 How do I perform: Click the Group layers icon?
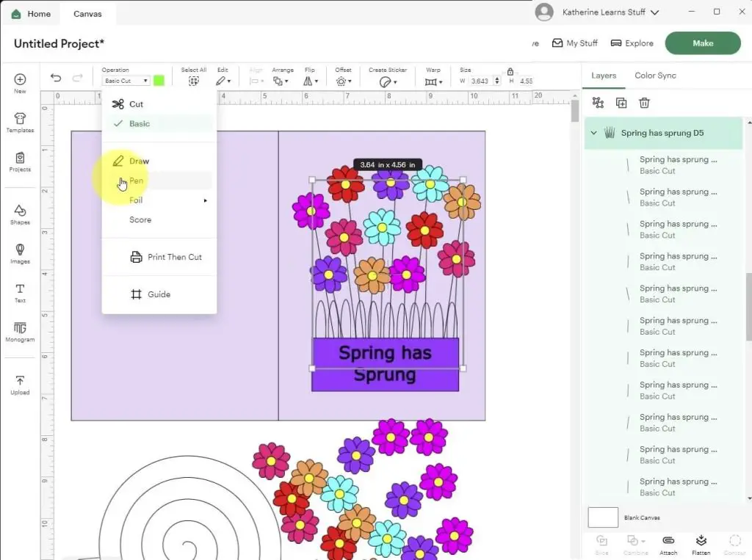(598, 103)
